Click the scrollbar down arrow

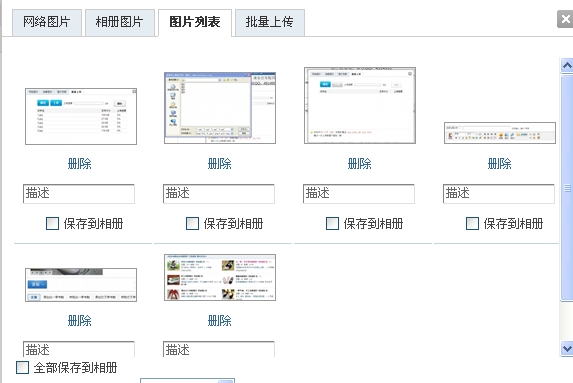567,348
